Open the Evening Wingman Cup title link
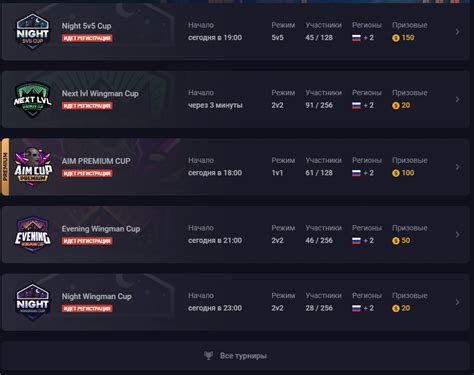The width and height of the screenshot is (474, 375). [x=101, y=229]
